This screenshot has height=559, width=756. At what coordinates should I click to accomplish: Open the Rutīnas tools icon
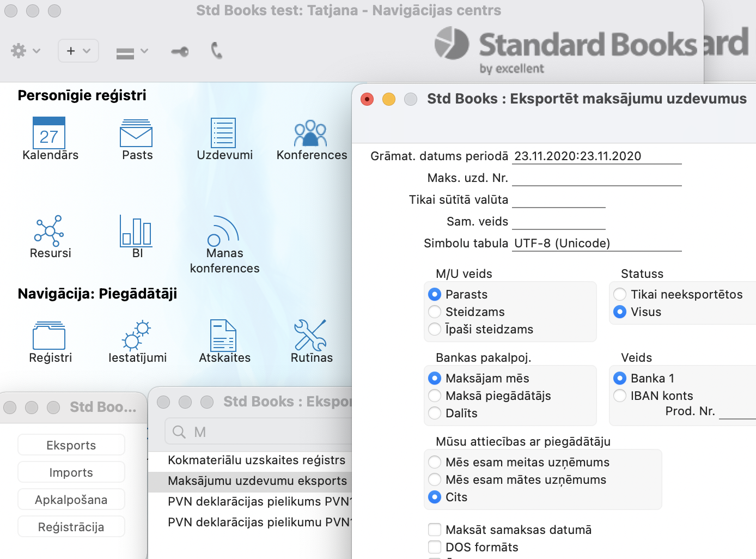pos(310,335)
